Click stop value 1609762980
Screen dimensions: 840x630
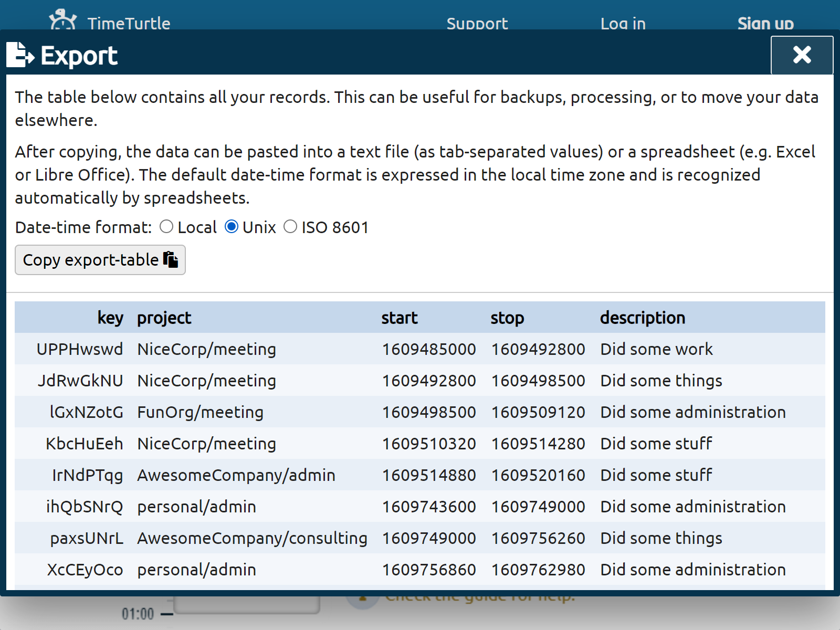(538, 570)
